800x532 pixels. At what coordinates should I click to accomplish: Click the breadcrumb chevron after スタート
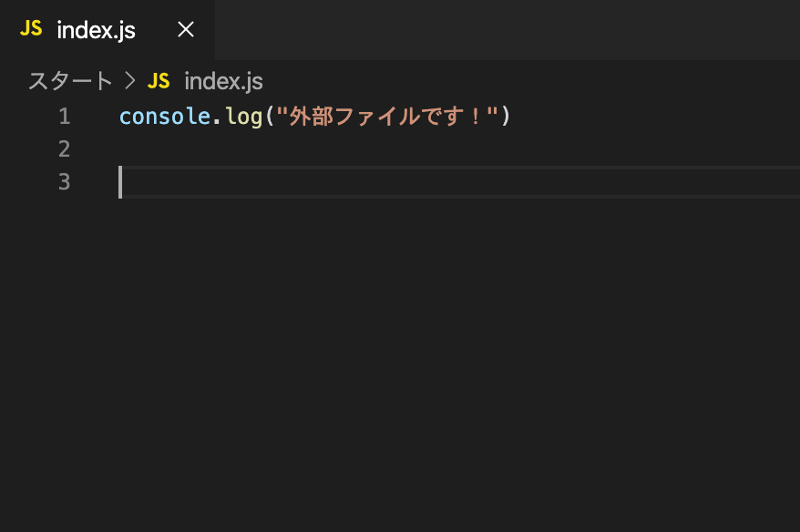pyautogui.click(x=130, y=81)
